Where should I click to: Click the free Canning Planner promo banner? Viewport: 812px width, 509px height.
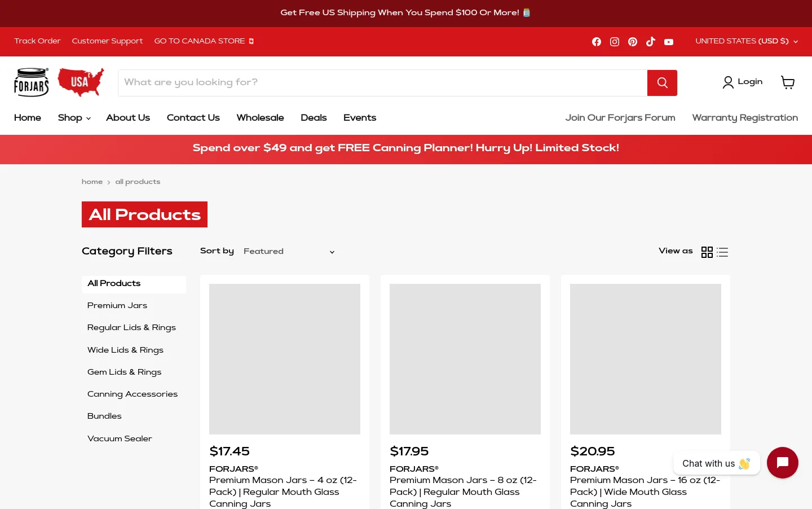[406, 149]
